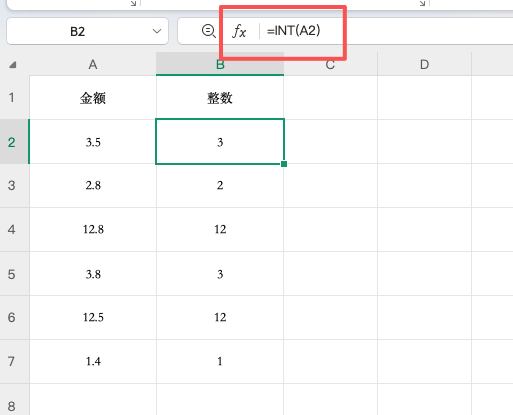Select column C header
Image resolution: width=513 pixels, height=415 pixels.
(x=330, y=64)
